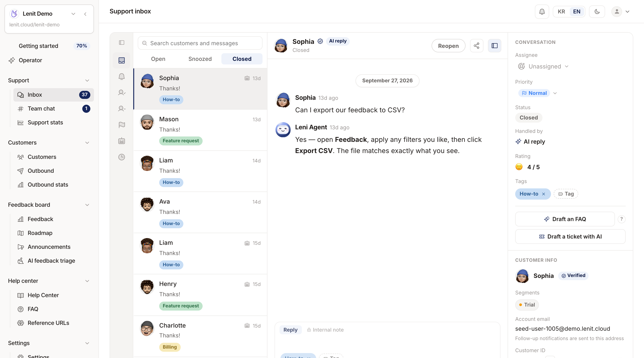Switch language to EN

coord(576,11)
